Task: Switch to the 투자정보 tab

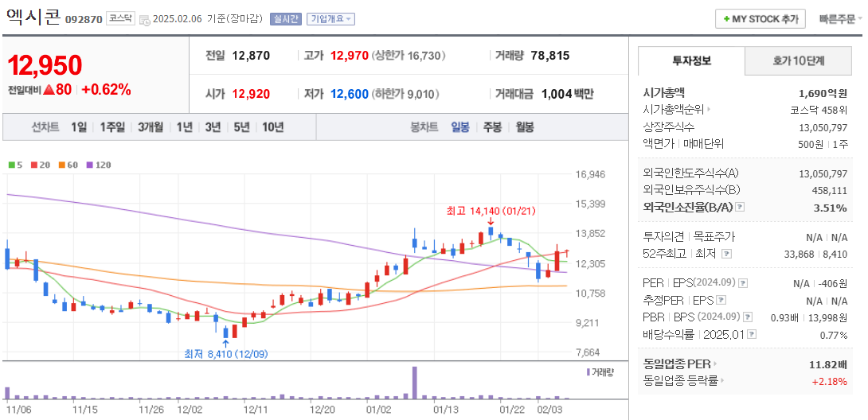Action: click(691, 60)
